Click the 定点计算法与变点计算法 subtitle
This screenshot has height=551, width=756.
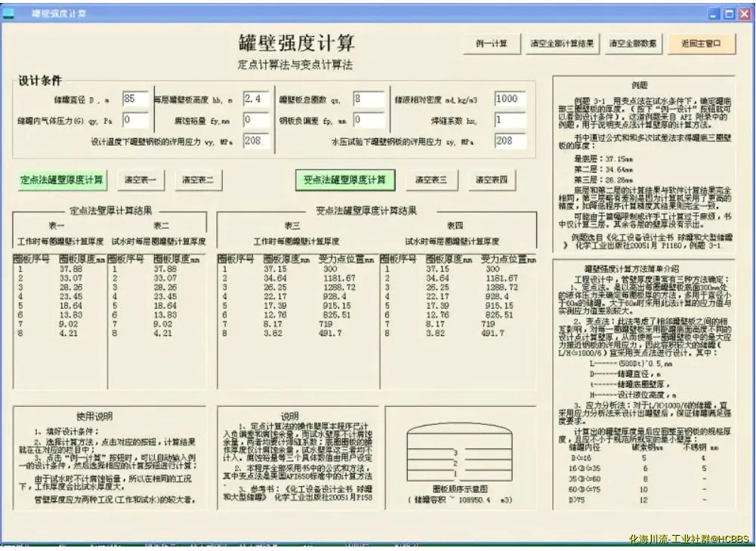(x=295, y=65)
